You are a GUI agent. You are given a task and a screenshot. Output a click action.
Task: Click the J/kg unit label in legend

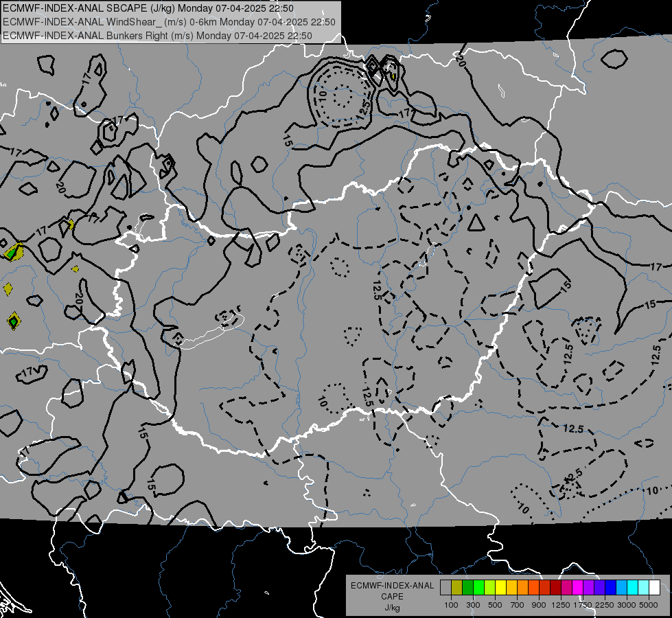point(392,607)
